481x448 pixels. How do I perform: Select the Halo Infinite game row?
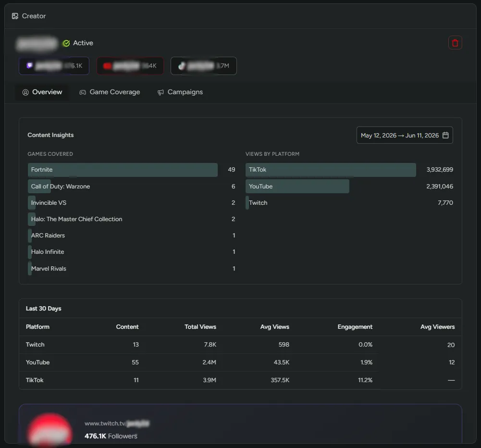(131, 251)
